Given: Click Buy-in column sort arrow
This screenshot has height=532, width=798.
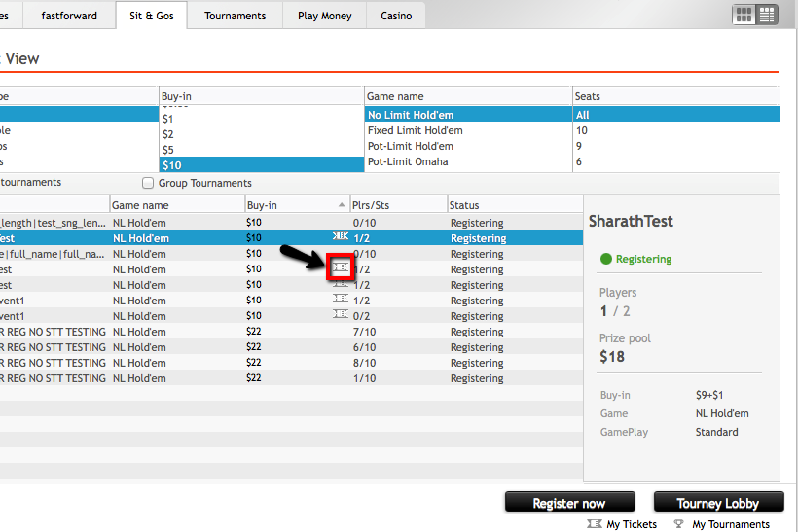Looking at the screenshot, I should tap(342, 205).
